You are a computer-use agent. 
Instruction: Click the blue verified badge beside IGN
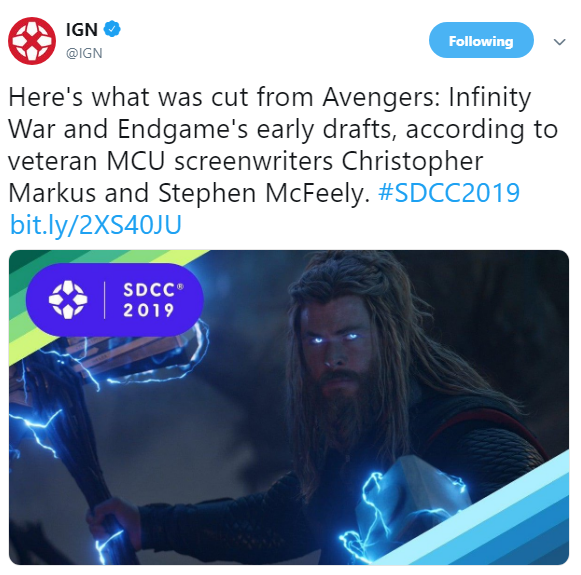tap(112, 29)
